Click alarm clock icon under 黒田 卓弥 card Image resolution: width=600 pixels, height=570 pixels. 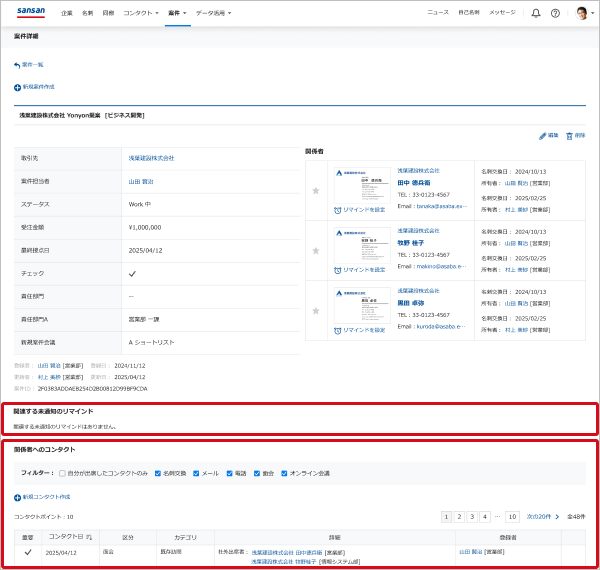(339, 329)
